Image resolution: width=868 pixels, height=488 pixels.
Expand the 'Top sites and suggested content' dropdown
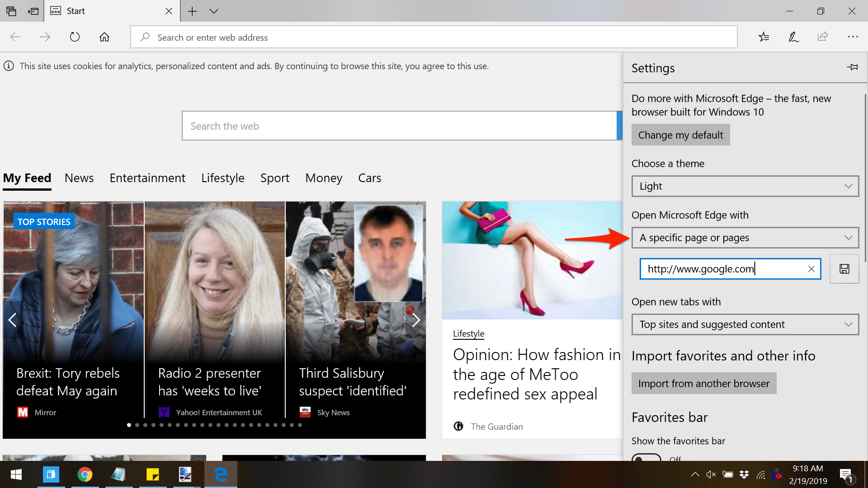point(745,324)
